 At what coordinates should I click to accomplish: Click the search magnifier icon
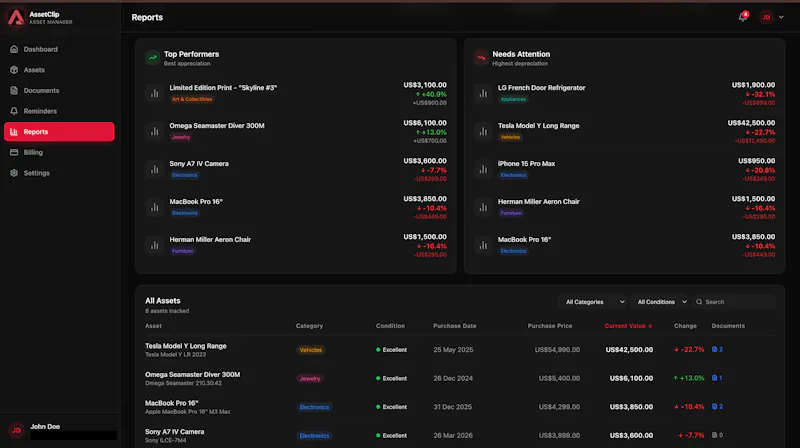(x=699, y=302)
